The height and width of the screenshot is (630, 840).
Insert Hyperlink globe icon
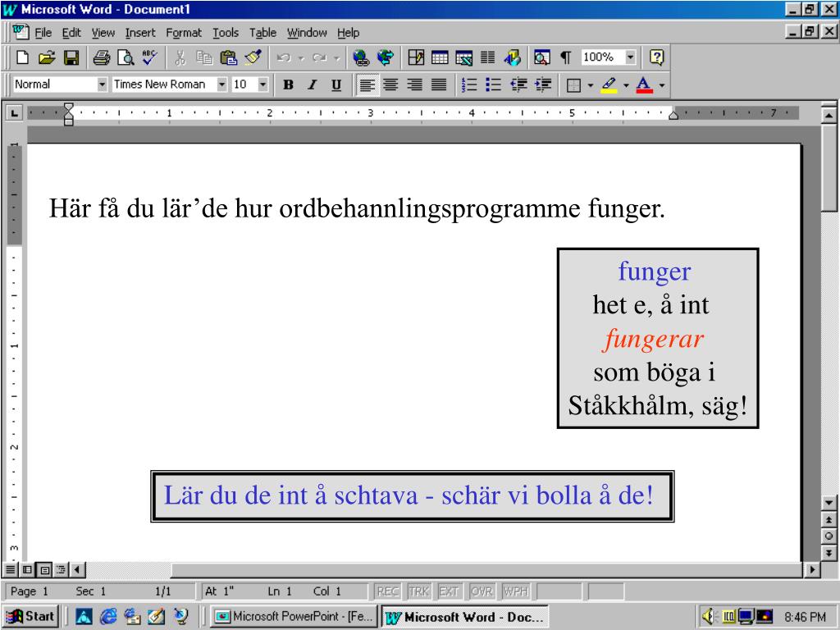click(361, 57)
